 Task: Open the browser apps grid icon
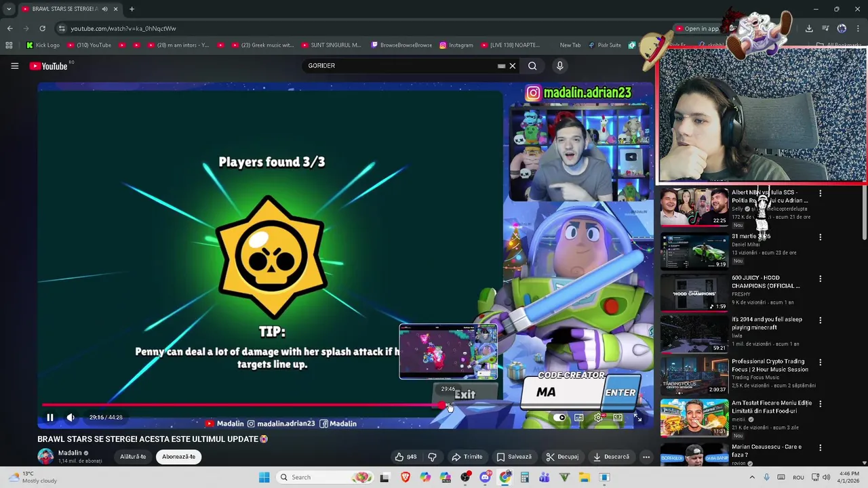coord(9,45)
